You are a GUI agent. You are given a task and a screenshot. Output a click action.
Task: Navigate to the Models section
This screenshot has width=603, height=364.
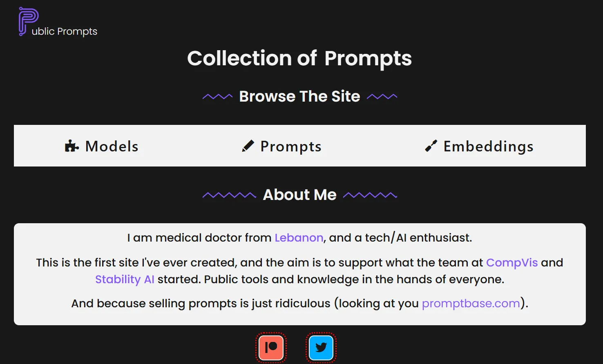[102, 146]
